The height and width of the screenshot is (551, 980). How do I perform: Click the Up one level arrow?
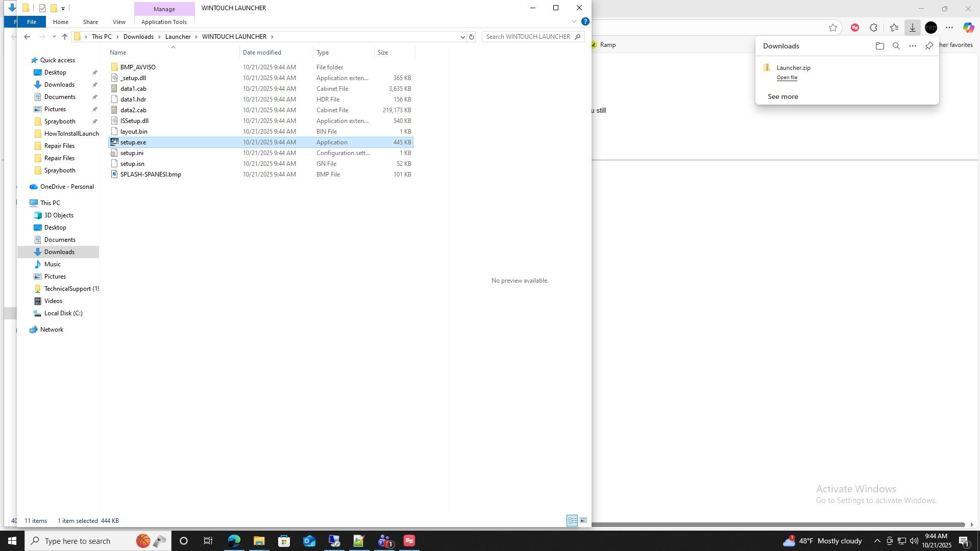(x=65, y=37)
